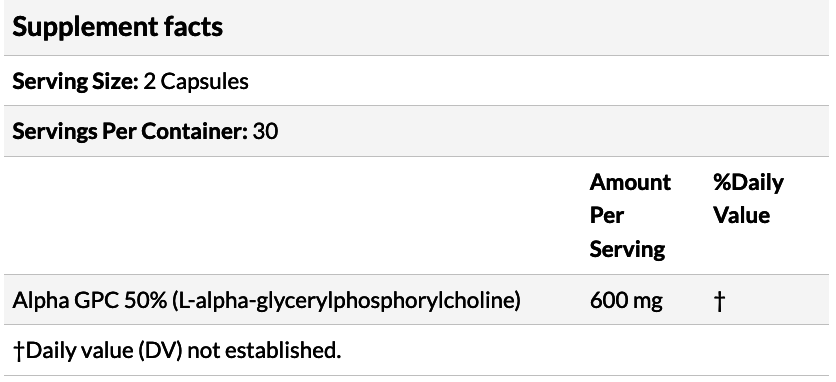Click L-alpha-glycerylphosphorylcholine text in parentheses

pyautogui.click(x=347, y=301)
